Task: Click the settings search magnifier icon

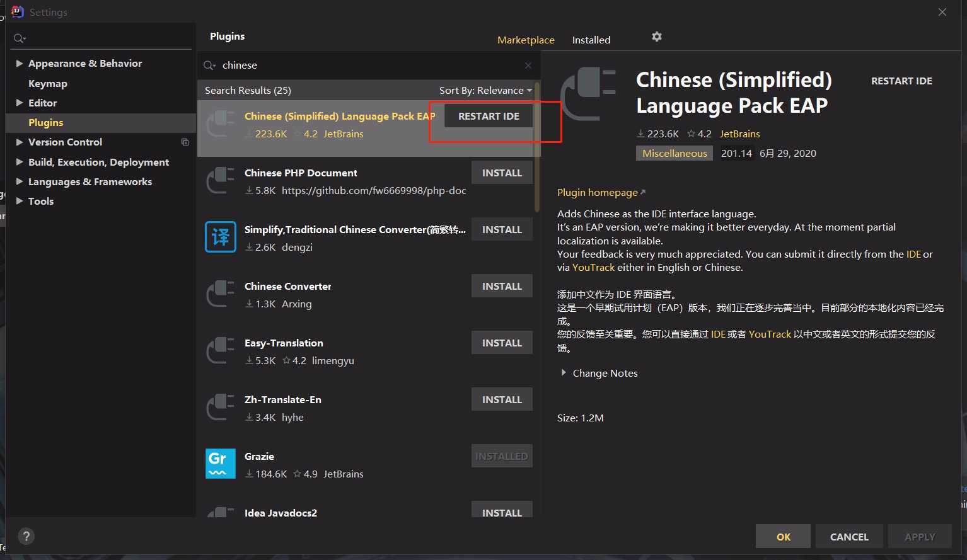Action: point(20,39)
